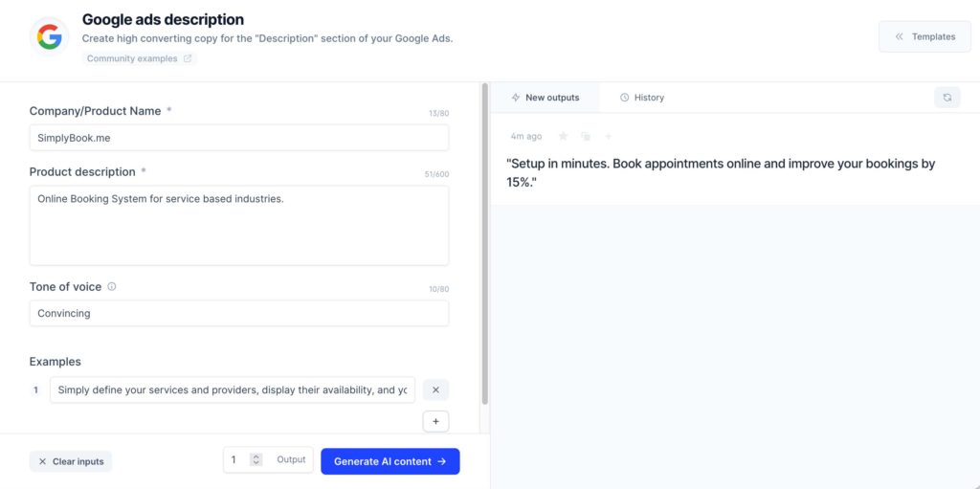Click the Google logo icon
This screenshot has width=980, height=489.
click(x=50, y=37)
